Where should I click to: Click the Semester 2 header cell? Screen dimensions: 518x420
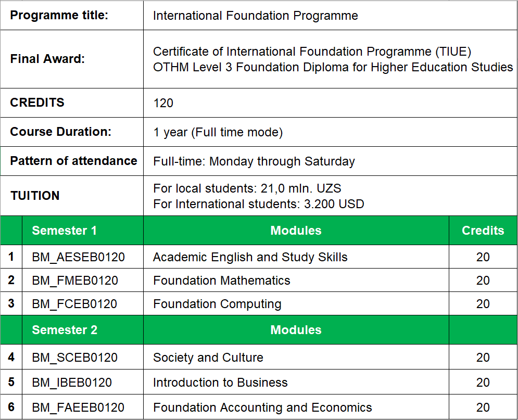coord(83,329)
